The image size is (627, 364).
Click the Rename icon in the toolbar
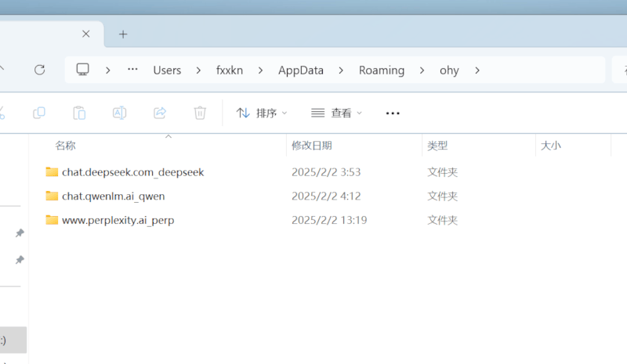tap(119, 113)
